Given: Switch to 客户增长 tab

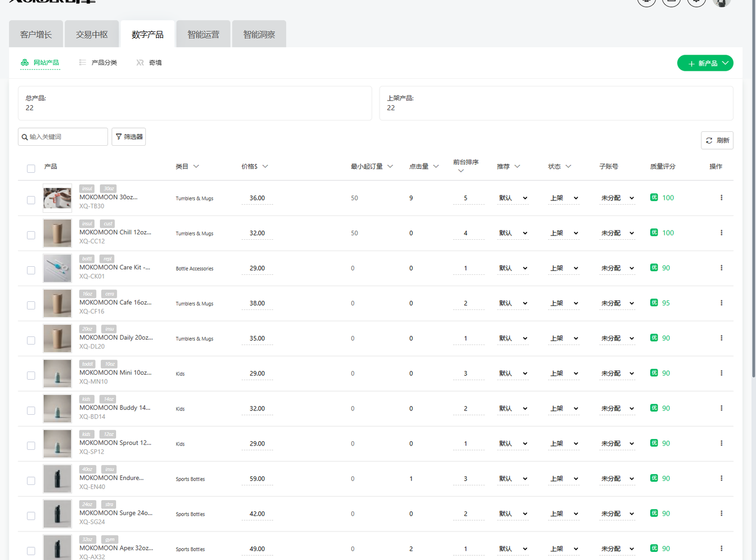Looking at the screenshot, I should (36, 34).
